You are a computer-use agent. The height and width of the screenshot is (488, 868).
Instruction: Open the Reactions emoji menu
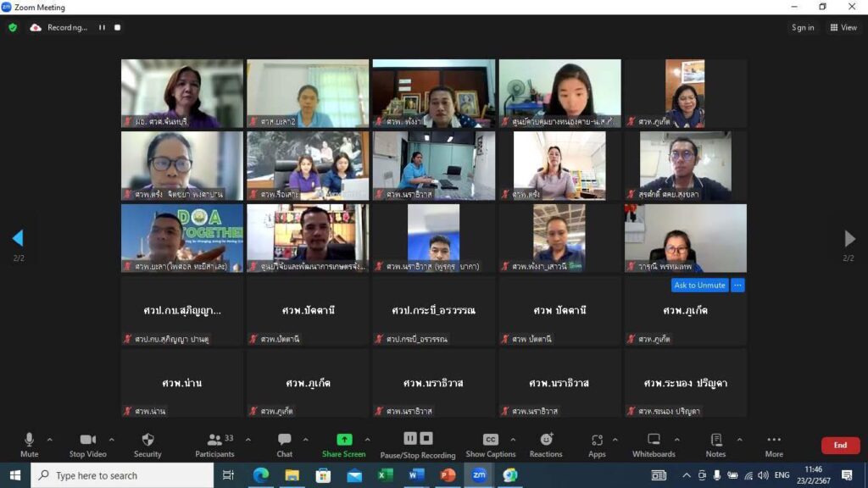pos(546,444)
